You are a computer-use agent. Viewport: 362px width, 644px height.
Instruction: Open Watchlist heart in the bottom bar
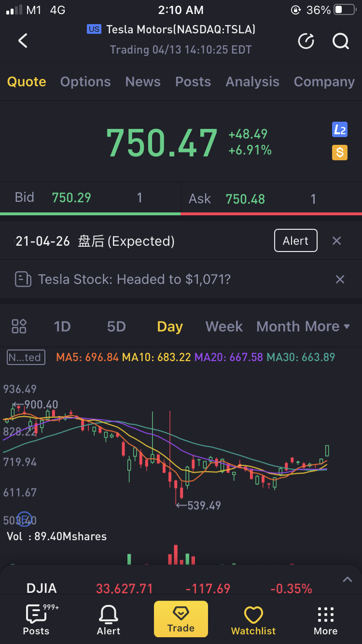253,620
